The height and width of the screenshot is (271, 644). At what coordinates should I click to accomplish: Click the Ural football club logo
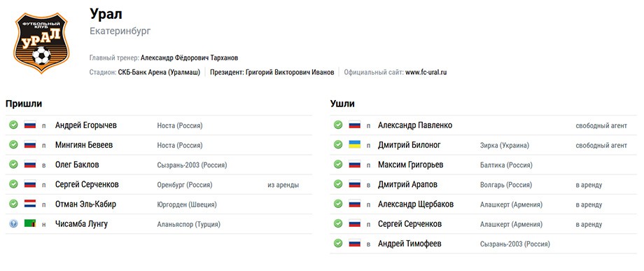tap(41, 43)
